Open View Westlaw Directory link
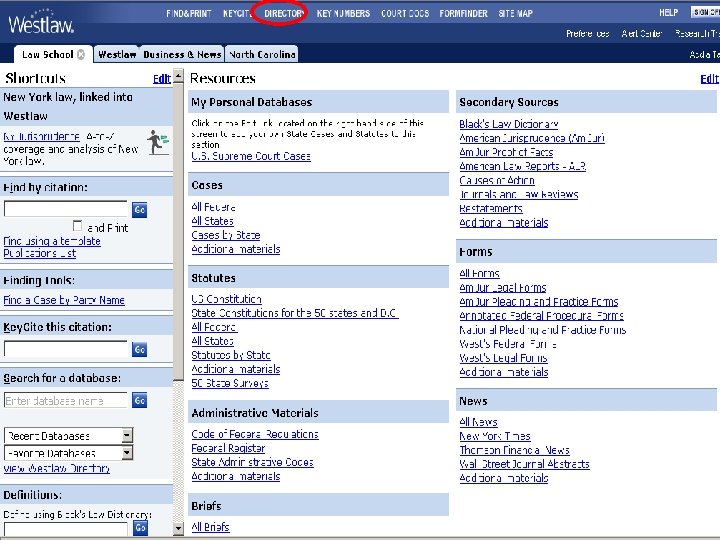 coord(56,468)
